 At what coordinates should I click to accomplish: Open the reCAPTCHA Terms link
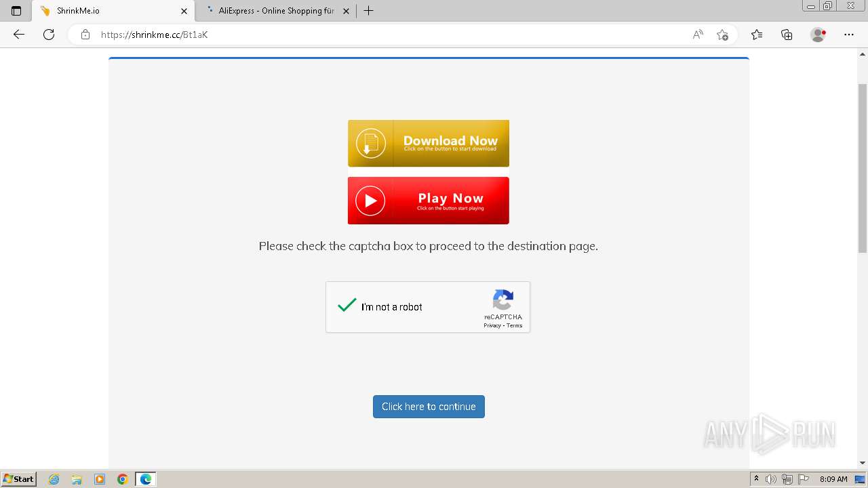515,326
